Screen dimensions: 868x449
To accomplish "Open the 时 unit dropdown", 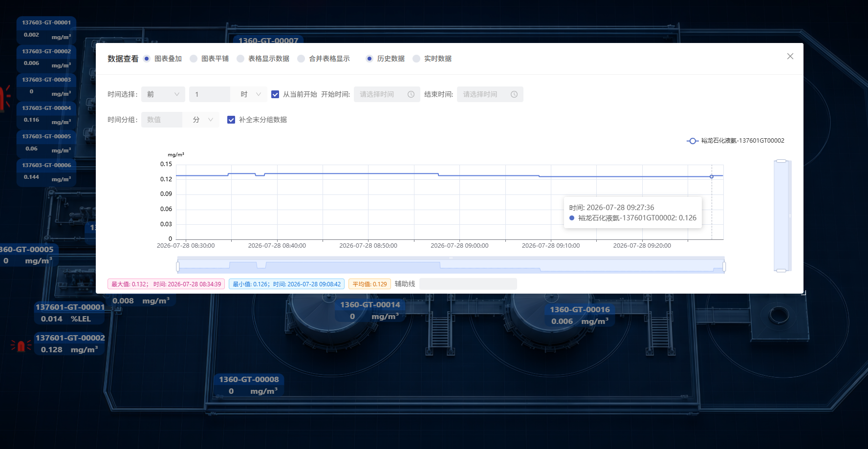I will (x=251, y=94).
